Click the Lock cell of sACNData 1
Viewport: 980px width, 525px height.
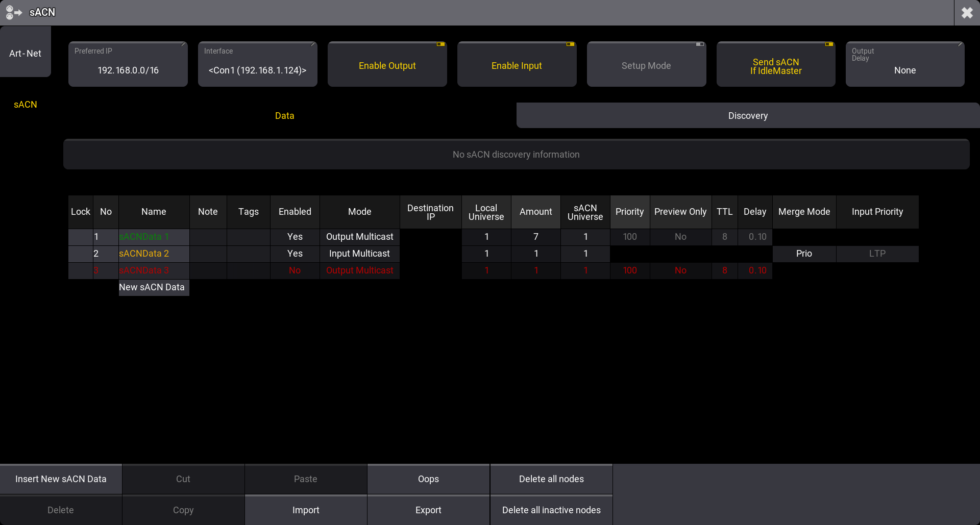[x=81, y=237]
